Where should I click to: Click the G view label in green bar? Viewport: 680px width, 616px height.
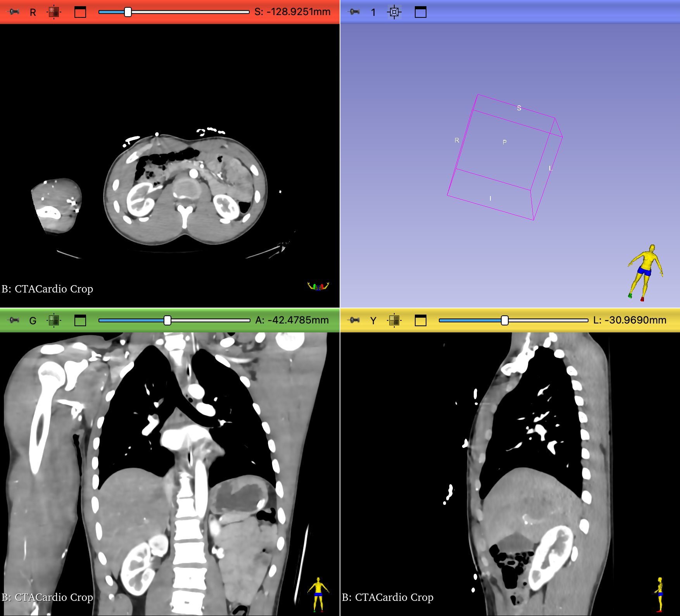(x=33, y=321)
